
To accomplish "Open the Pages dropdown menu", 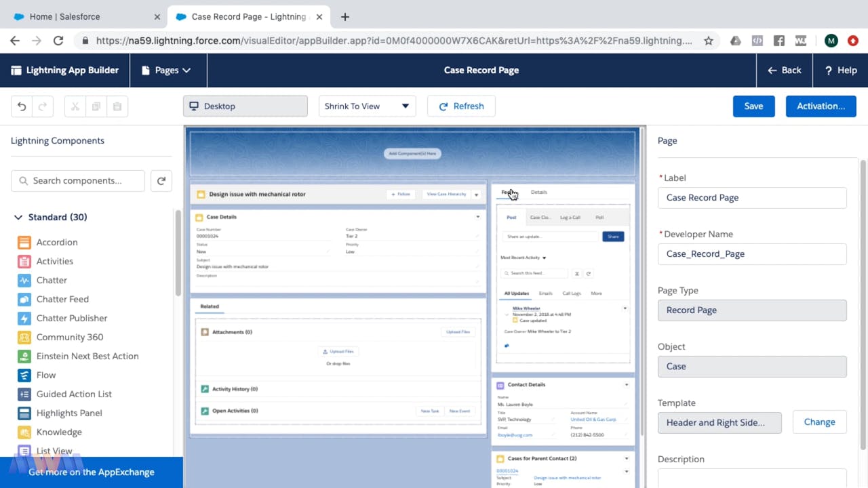I will point(167,70).
